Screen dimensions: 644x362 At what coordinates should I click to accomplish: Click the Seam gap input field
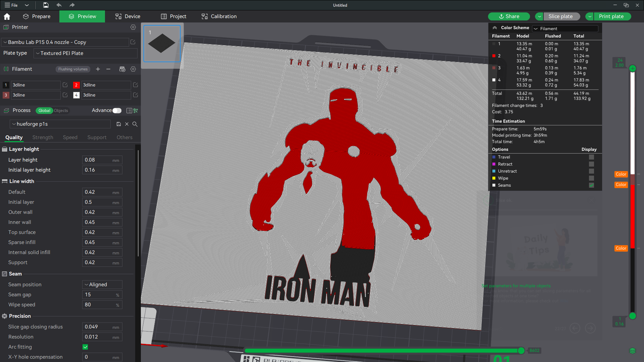pos(102,295)
